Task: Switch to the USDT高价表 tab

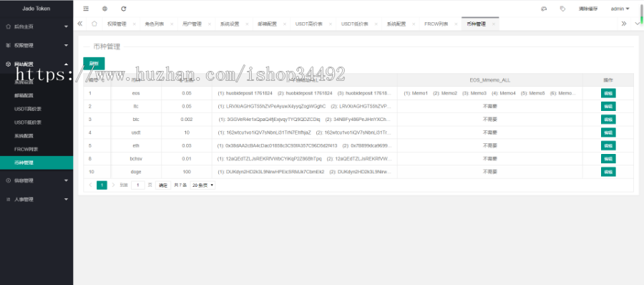Action: 309,24
